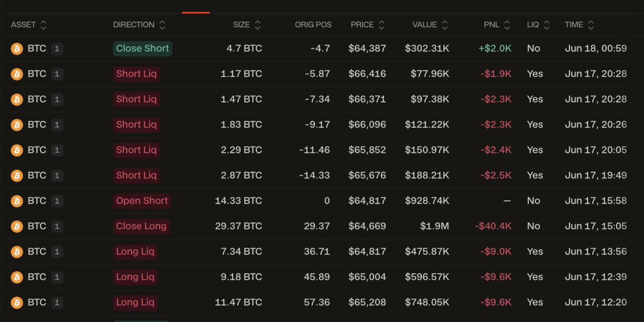
Task: Sort table by VALUE column arrows
Action: tap(445, 25)
